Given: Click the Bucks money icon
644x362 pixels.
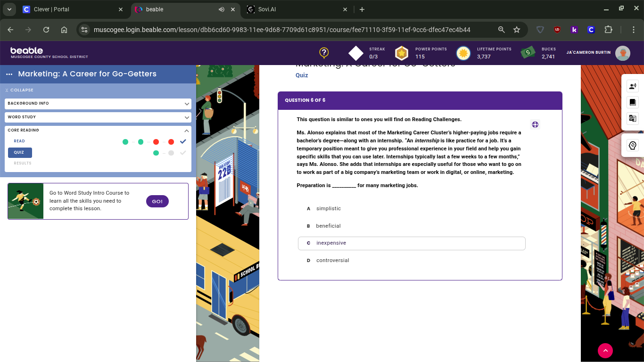Looking at the screenshot, I should click(528, 53).
